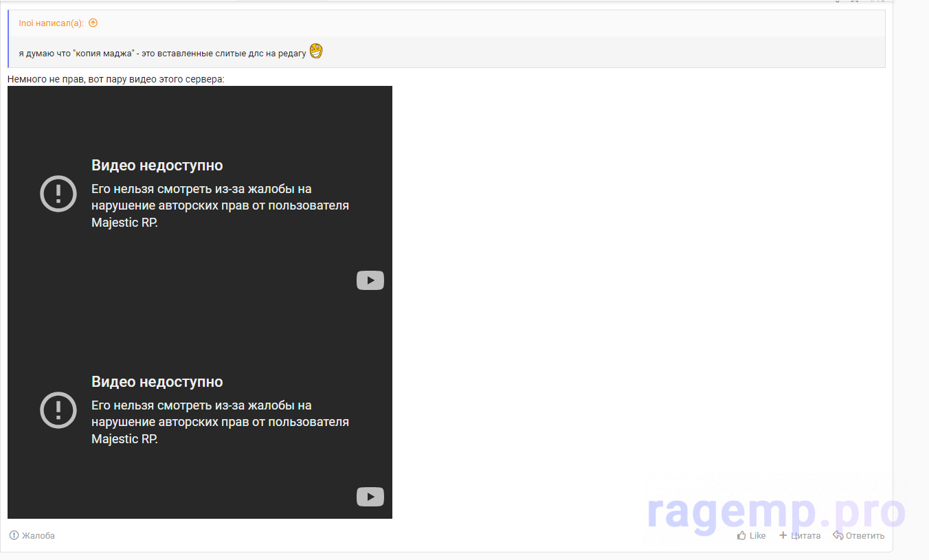Click the quoted text about "копия маджа"
This screenshot has width=929, height=560.
(162, 53)
